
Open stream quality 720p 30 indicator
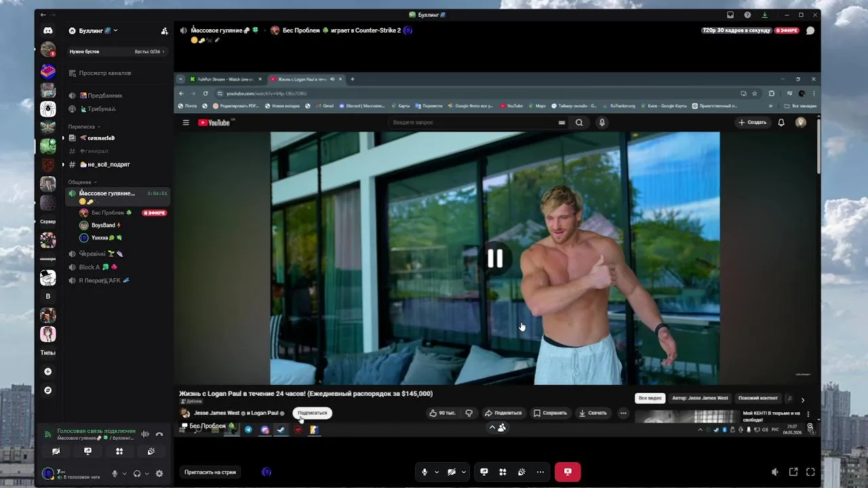coord(736,30)
